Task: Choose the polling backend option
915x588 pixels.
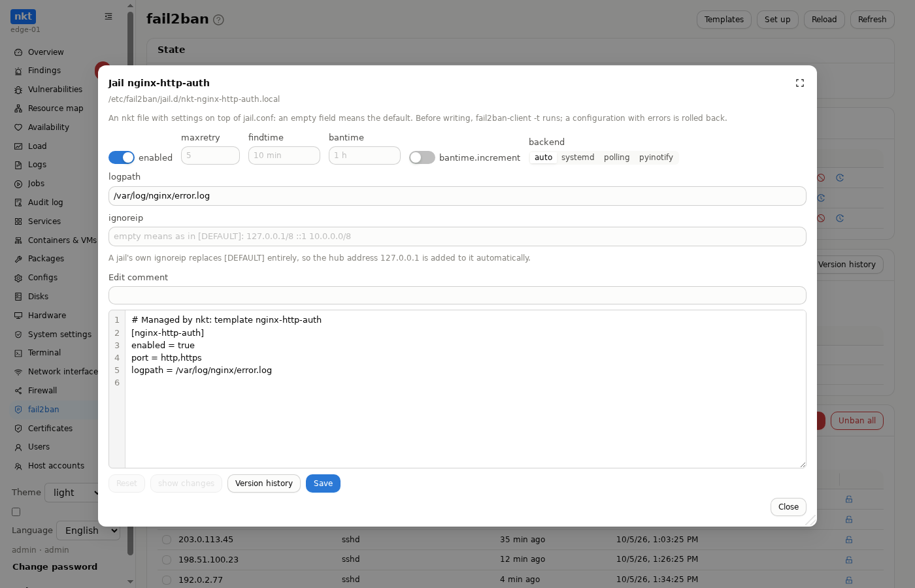Action: point(616,157)
